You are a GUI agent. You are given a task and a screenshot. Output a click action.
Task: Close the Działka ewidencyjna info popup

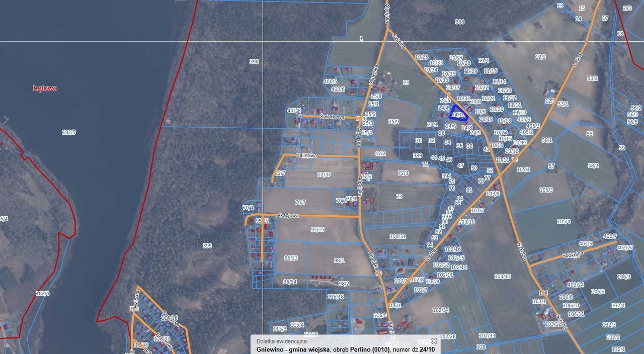point(434,341)
